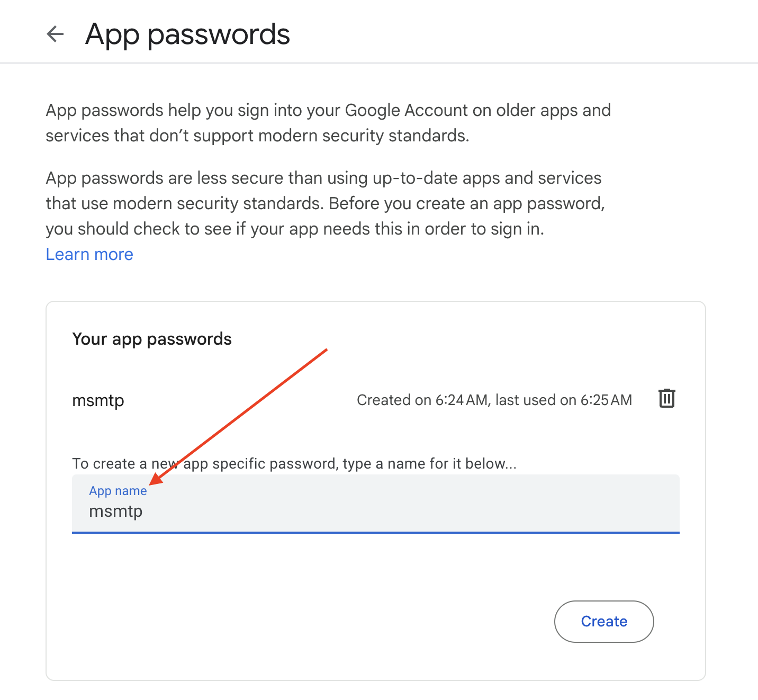This screenshot has width=758, height=700.
Task: Click the last used on 6:25 AM text
Action: (x=564, y=400)
